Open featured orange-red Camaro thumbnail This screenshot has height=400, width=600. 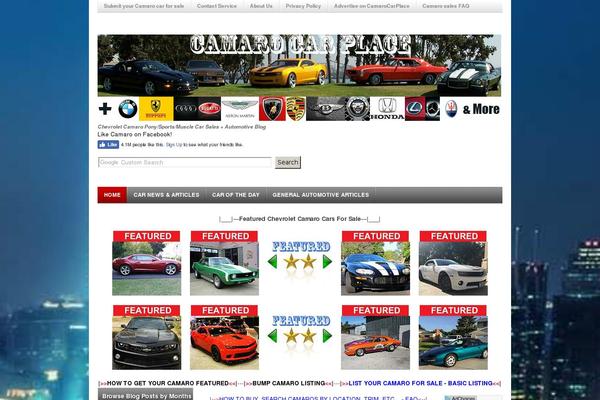(x=225, y=337)
